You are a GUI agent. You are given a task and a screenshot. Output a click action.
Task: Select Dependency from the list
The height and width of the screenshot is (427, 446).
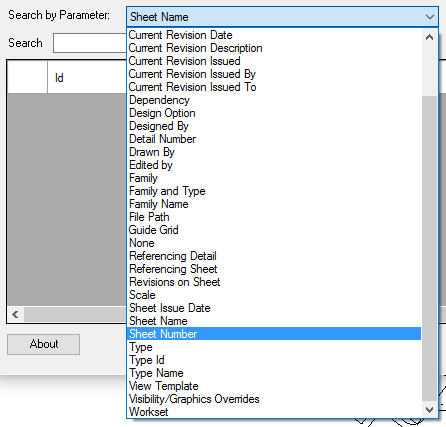coord(274,100)
